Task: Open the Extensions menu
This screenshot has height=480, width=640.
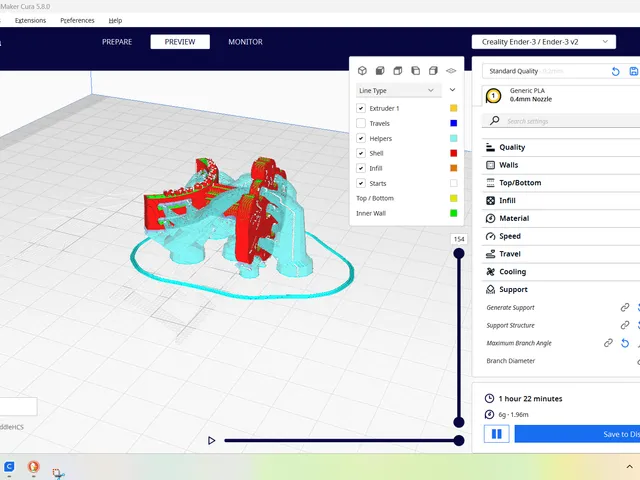Action: (30, 20)
